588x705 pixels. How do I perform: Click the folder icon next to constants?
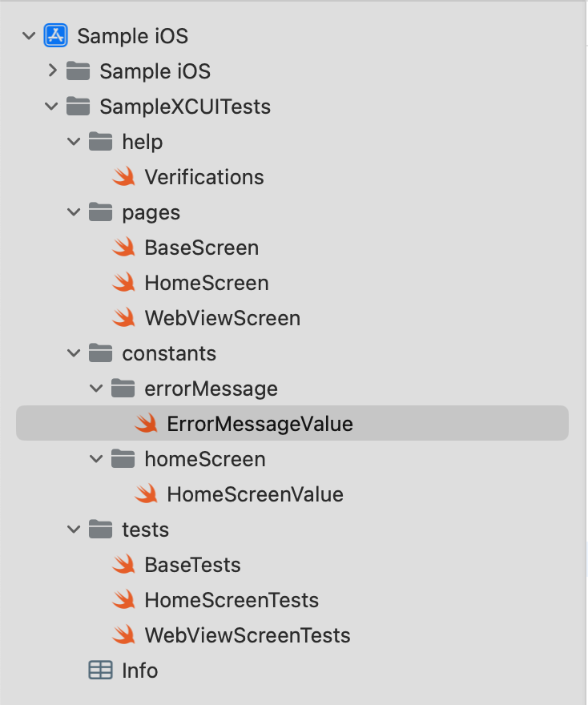tap(100, 353)
